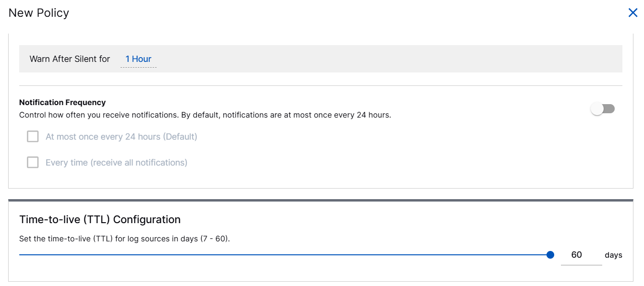Click the 'At most once every 24 hours (Default)' label
The image size is (644, 286).
(x=122, y=137)
